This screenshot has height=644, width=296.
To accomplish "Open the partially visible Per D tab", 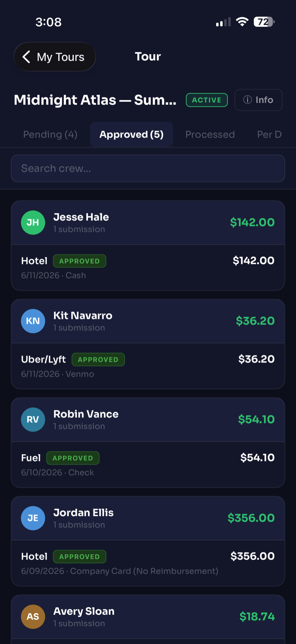I will [270, 135].
